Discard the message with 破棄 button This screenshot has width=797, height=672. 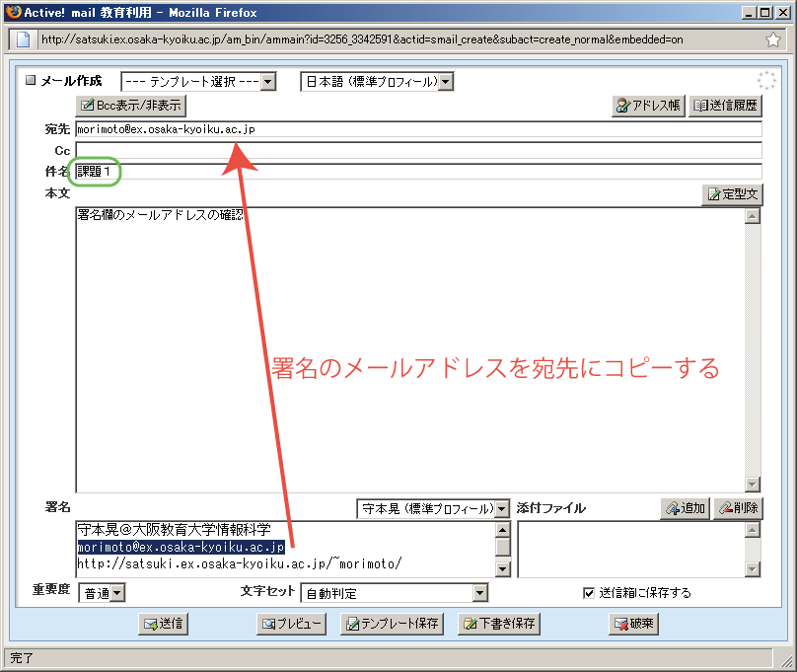(634, 624)
